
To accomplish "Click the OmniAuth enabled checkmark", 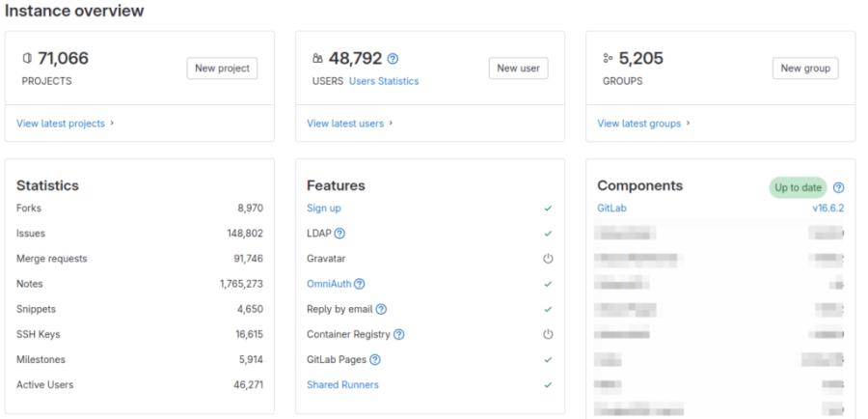I will point(548,284).
